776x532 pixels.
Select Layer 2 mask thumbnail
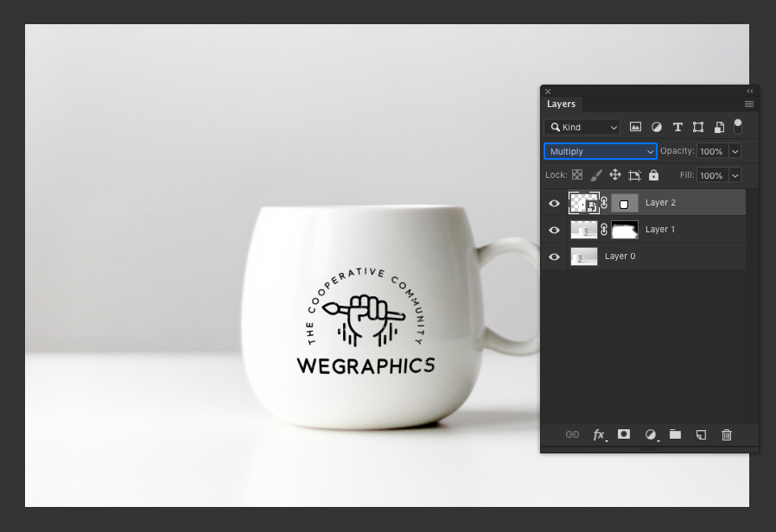pyautogui.click(x=625, y=203)
